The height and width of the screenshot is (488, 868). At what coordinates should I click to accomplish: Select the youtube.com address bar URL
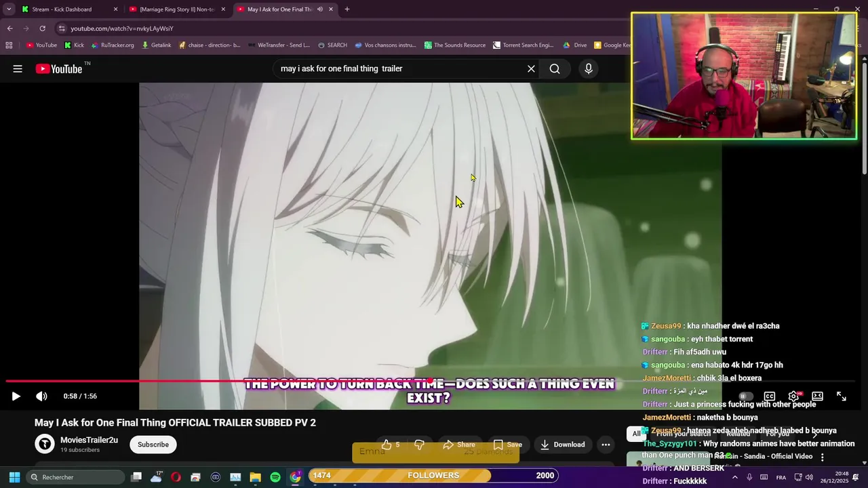click(122, 28)
